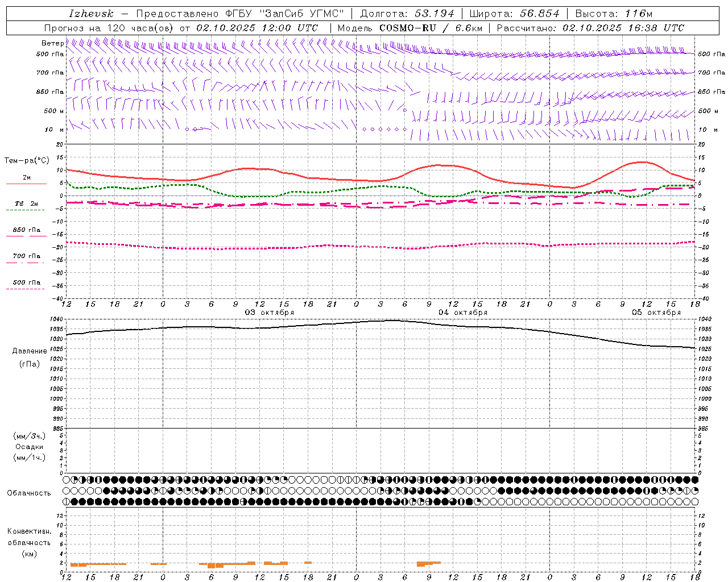
Task: Click the "Давление" pressure panel label
Action: tap(30, 351)
